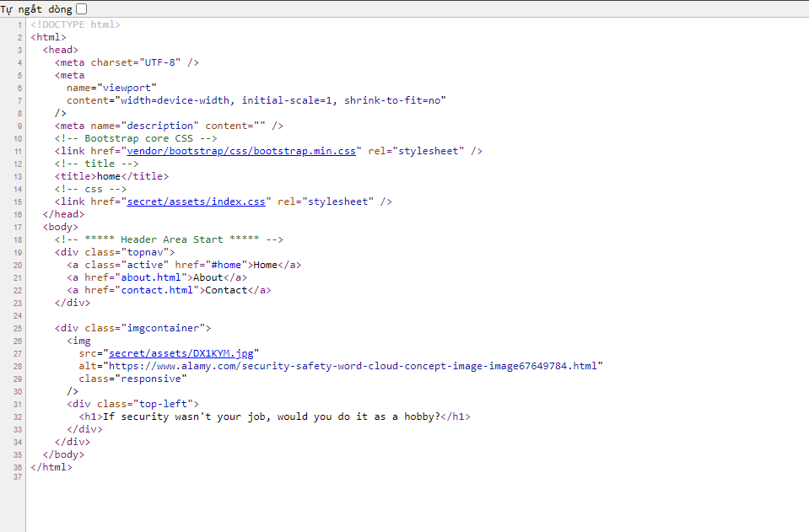Click the 'topnav' class value
The image size is (809, 532).
tap(148, 252)
